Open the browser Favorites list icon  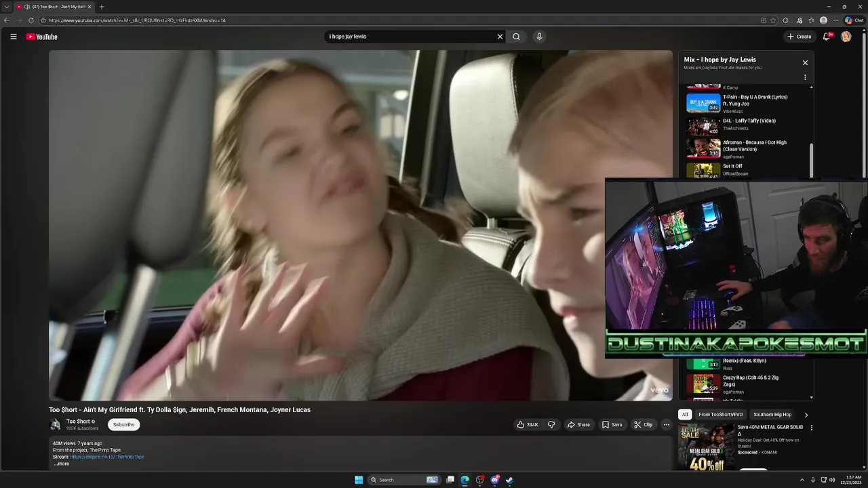tap(811, 20)
